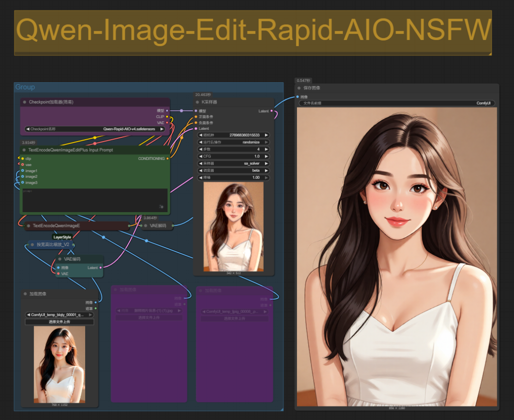Collapse the K采样器 node with its title dot
This screenshot has width=514, height=420.
click(198, 102)
